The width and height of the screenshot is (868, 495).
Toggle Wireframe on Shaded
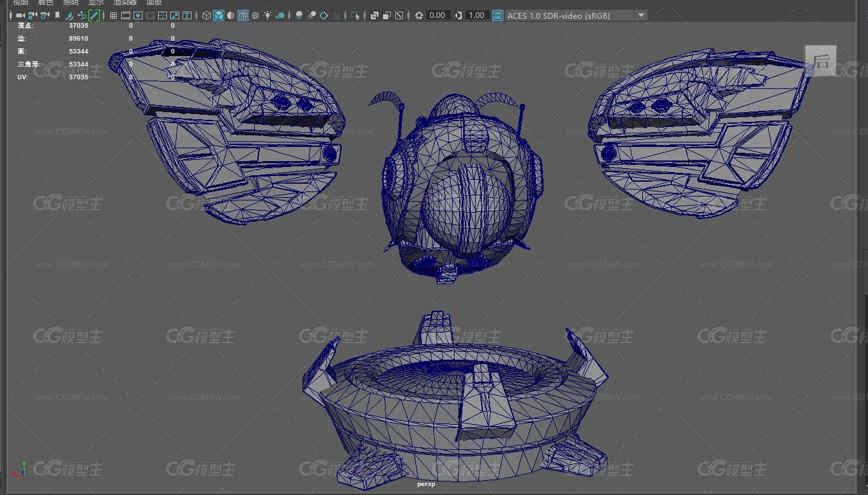243,15
